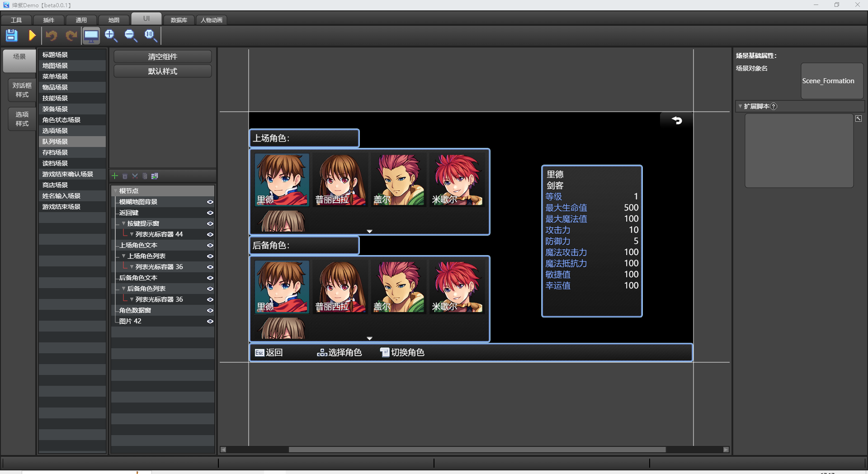This screenshot has width=868, height=474.
Task: Collapse the 扩展脚本 section
Action: [740, 106]
